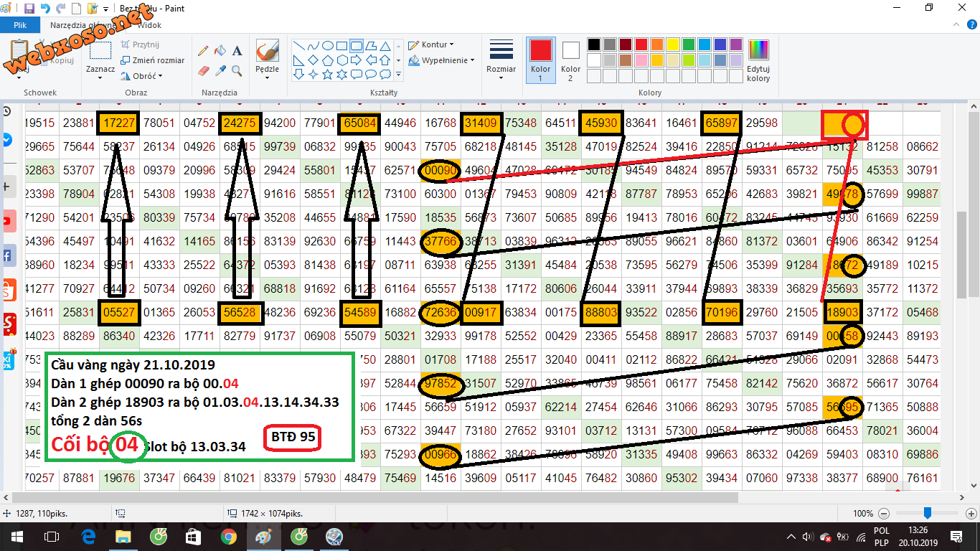Show the next row of shapes in the gallery
The width and height of the screenshot is (980, 551).
tap(399, 60)
